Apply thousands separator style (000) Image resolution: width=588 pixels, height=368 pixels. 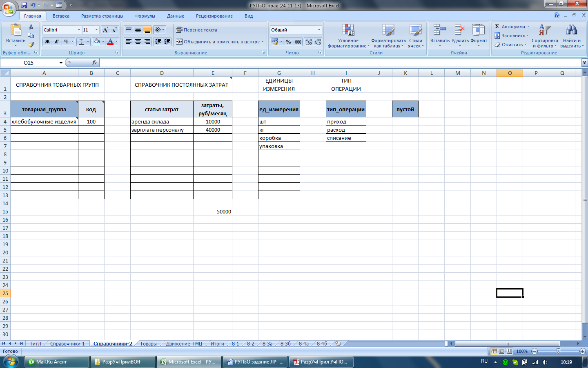[298, 42]
